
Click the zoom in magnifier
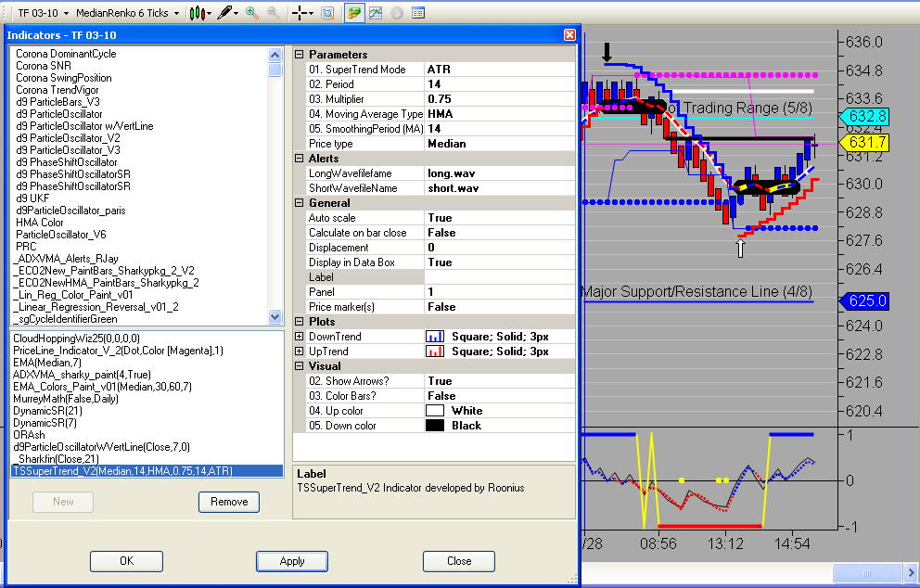point(251,13)
